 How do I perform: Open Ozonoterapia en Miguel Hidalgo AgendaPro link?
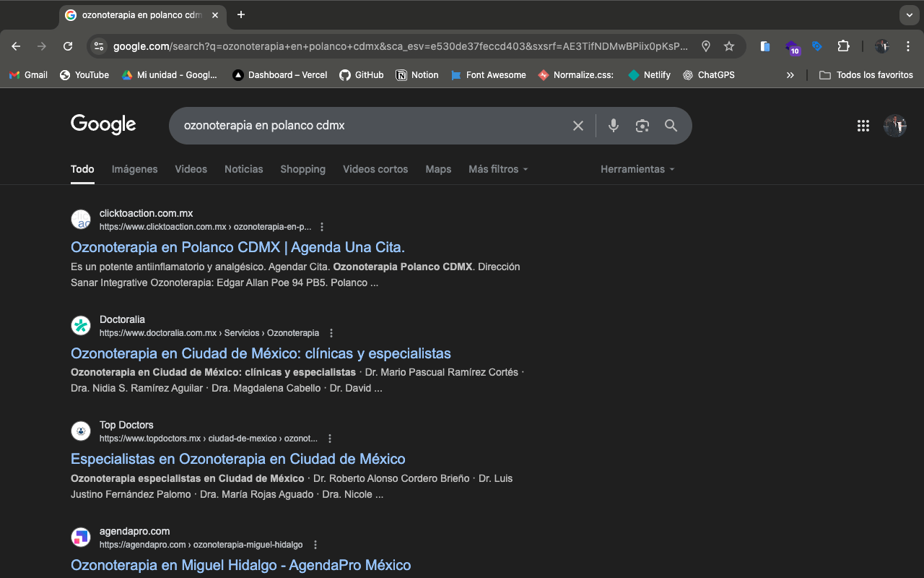(x=241, y=565)
